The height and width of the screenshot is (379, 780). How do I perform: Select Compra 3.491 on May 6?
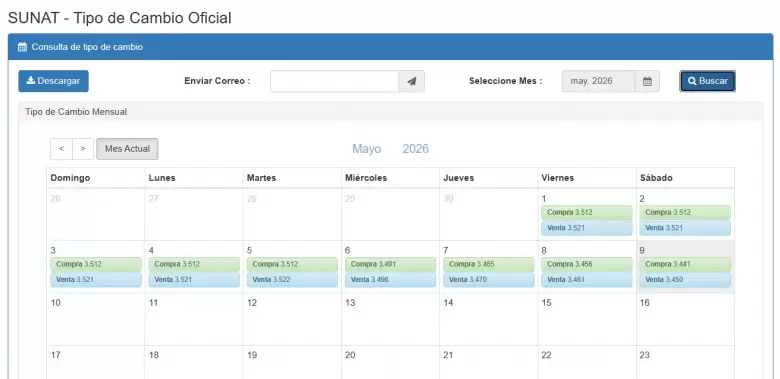pos(390,264)
